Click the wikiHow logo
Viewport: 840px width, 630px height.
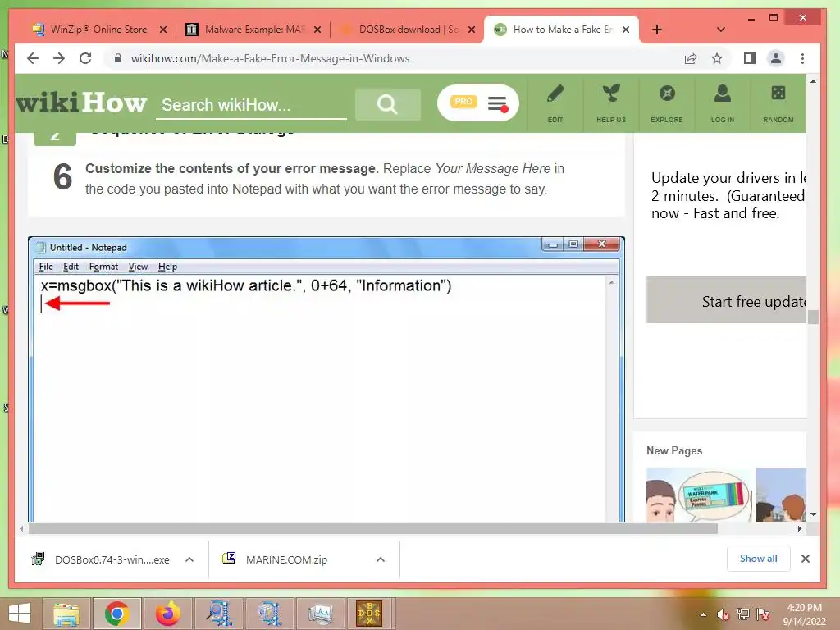[x=81, y=102]
